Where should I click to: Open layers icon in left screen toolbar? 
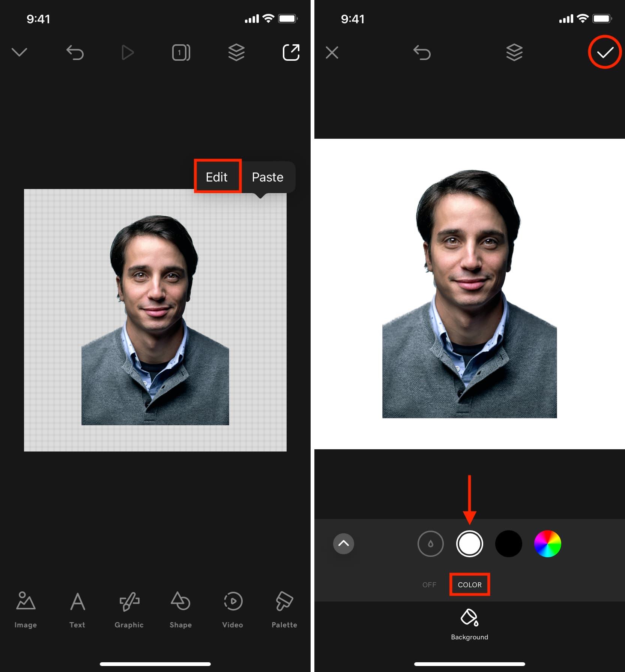[236, 52]
